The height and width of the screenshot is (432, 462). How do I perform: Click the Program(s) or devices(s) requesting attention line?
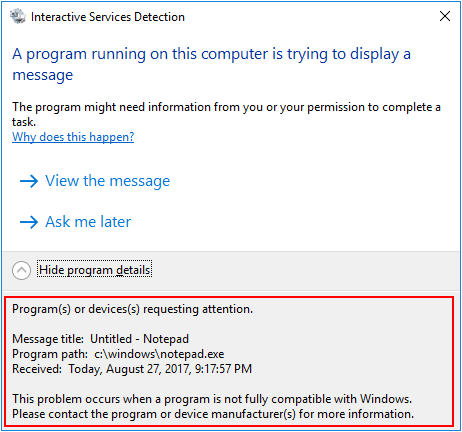(x=132, y=309)
